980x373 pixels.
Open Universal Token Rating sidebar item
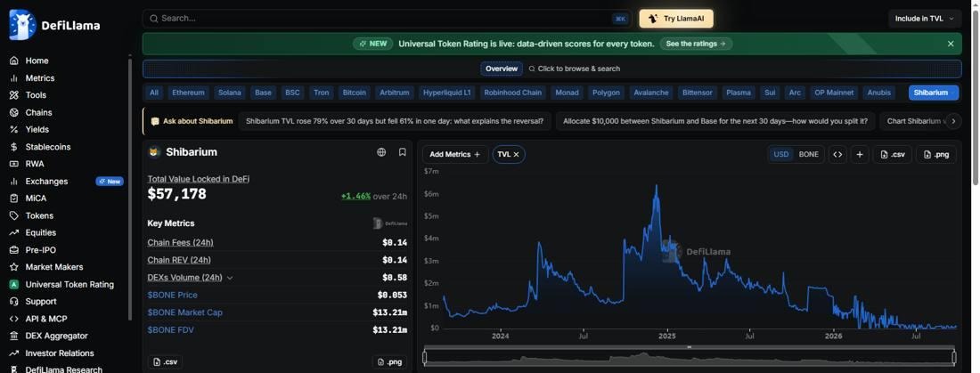(x=69, y=284)
